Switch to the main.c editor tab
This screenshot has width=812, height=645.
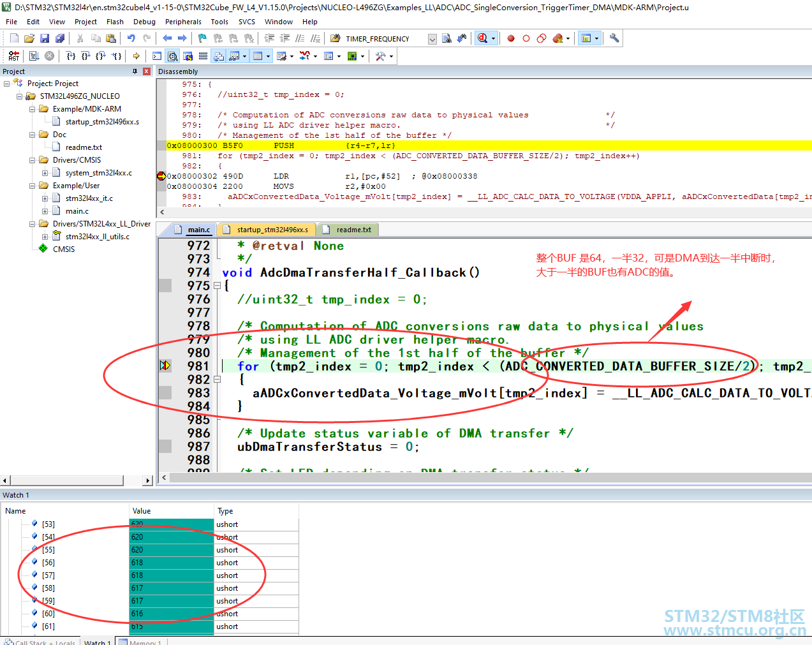(x=193, y=230)
